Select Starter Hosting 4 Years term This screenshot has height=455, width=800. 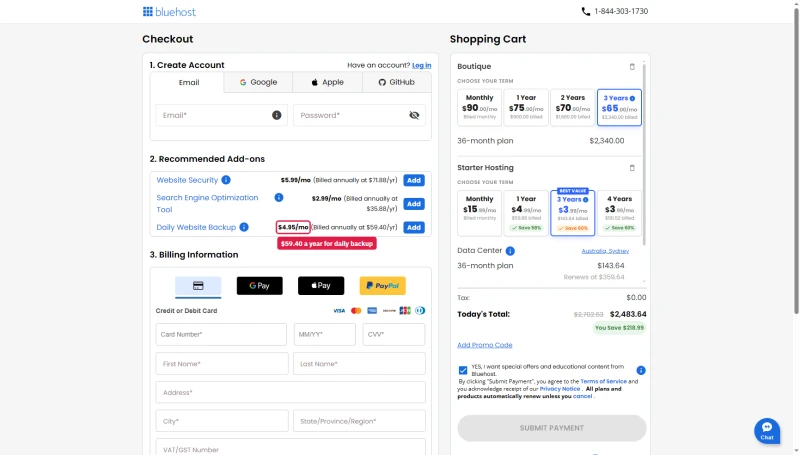[619, 213]
